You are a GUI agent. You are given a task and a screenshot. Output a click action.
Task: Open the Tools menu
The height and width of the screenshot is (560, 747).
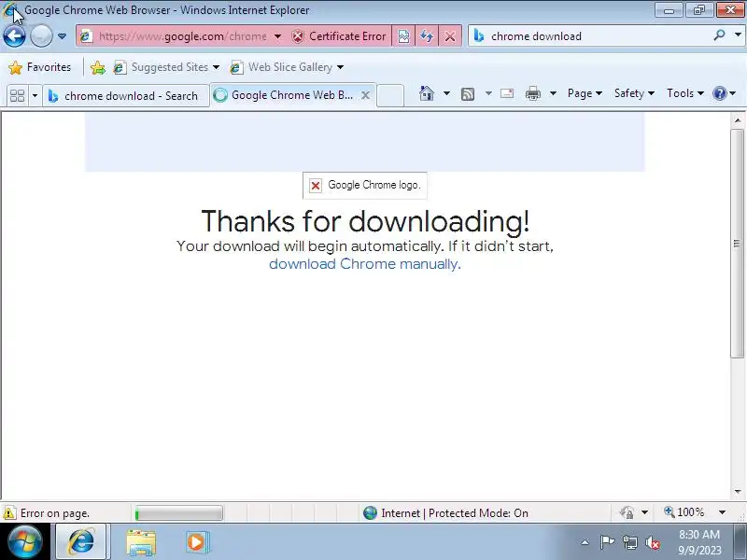(685, 93)
